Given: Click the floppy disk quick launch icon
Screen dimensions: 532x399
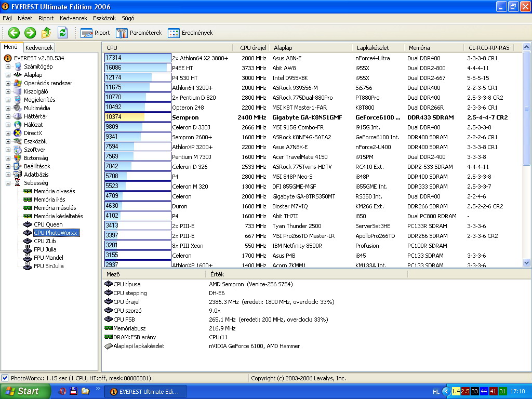Looking at the screenshot, I should click(74, 391).
